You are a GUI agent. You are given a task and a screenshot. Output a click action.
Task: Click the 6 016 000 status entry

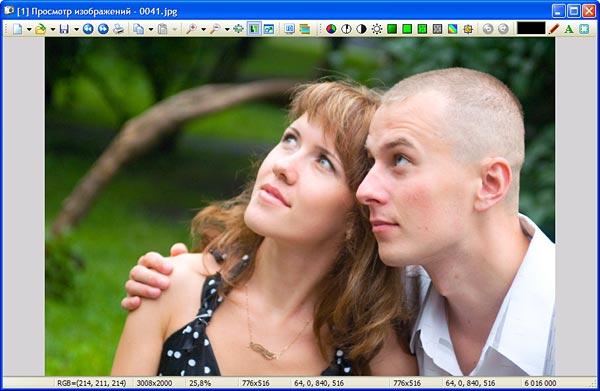pyautogui.click(x=540, y=383)
